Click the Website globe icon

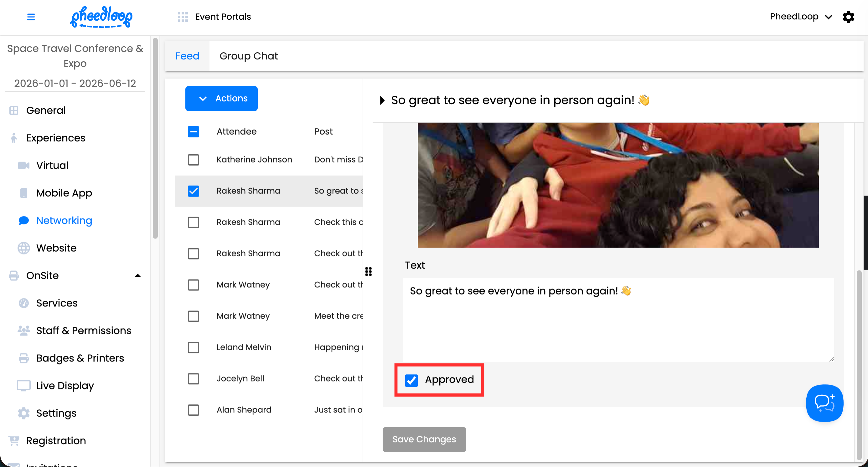pos(23,248)
